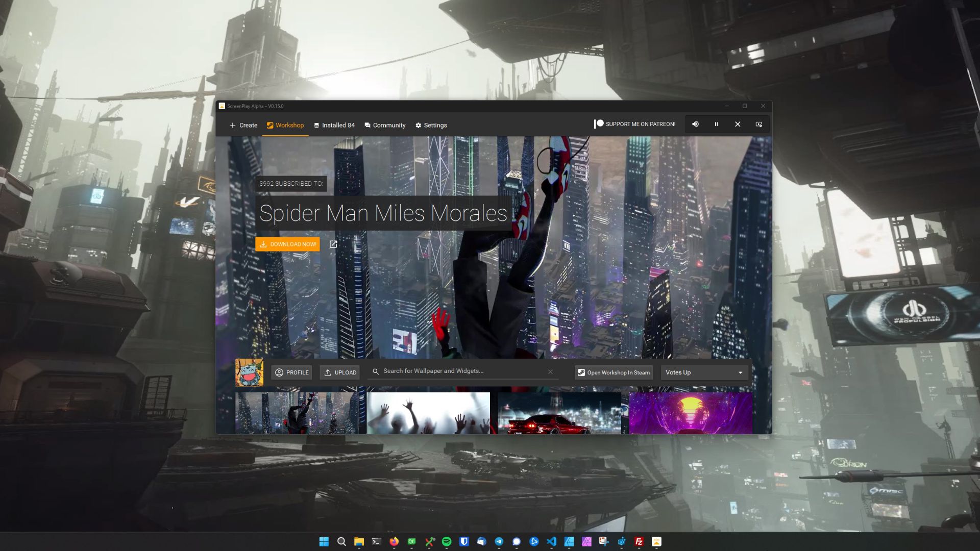Click the Upload icon button
The width and height of the screenshot is (980, 551).
coord(340,372)
